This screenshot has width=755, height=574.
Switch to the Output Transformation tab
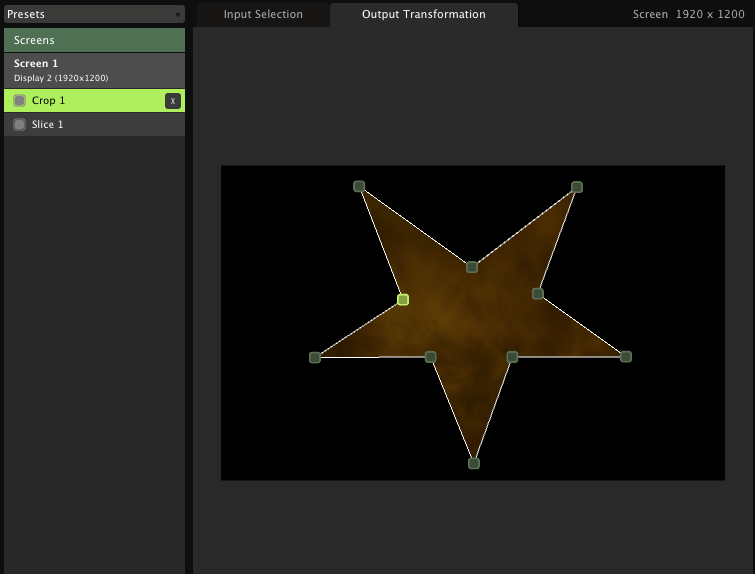[424, 14]
